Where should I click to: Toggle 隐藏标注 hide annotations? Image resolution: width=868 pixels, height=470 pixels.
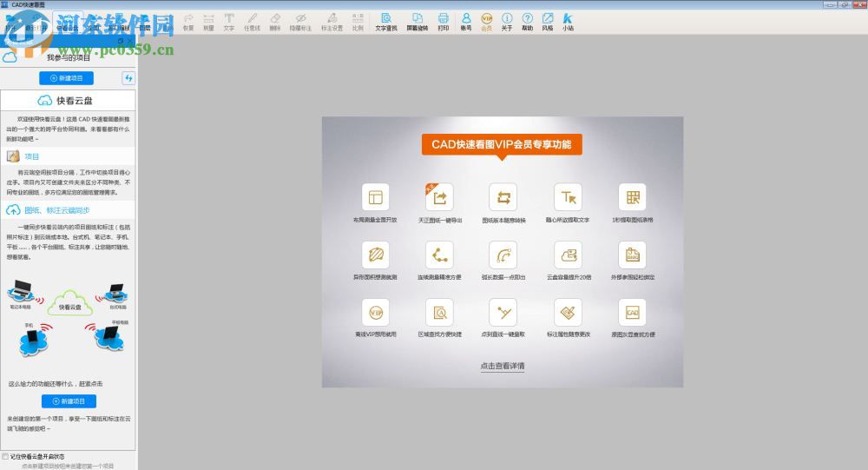[x=300, y=23]
